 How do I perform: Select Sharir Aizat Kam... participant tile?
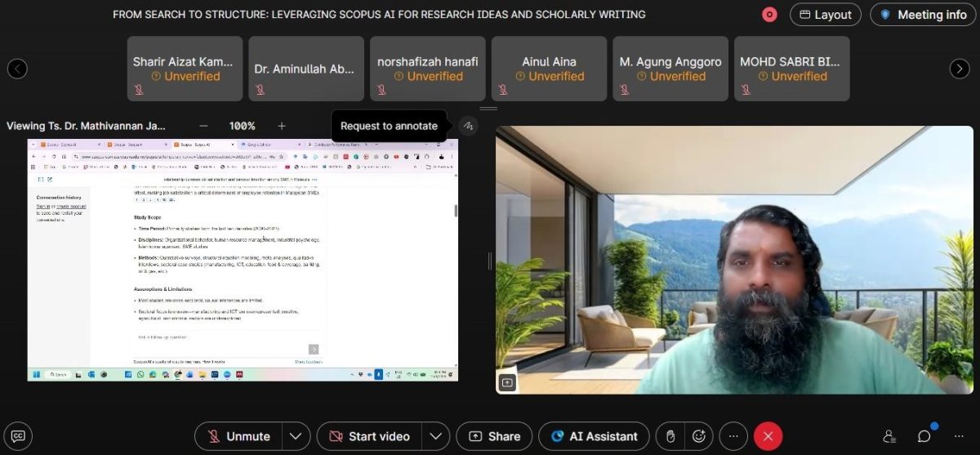pyautogui.click(x=185, y=69)
